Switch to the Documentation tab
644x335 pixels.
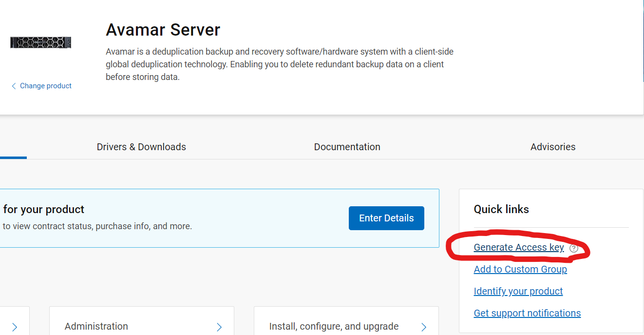[347, 147]
